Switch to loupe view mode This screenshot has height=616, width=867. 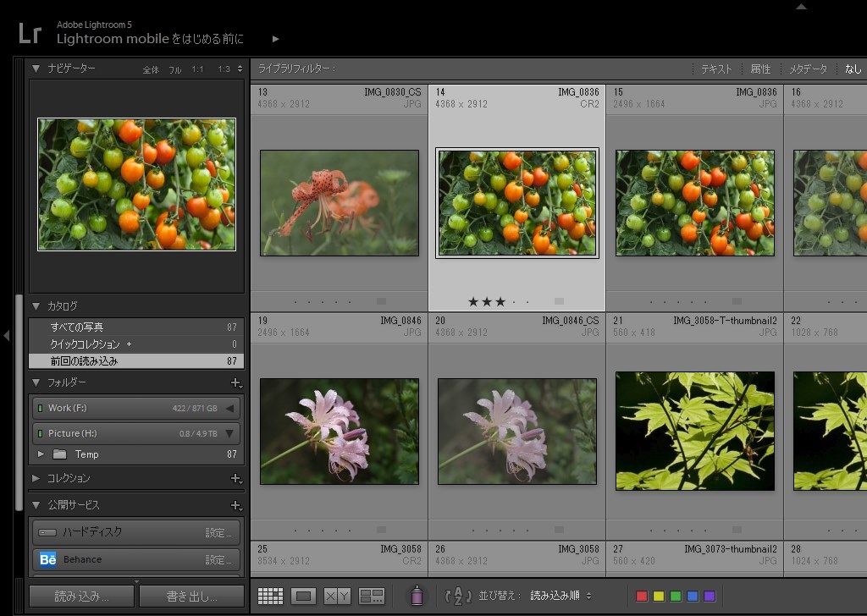coord(304,596)
